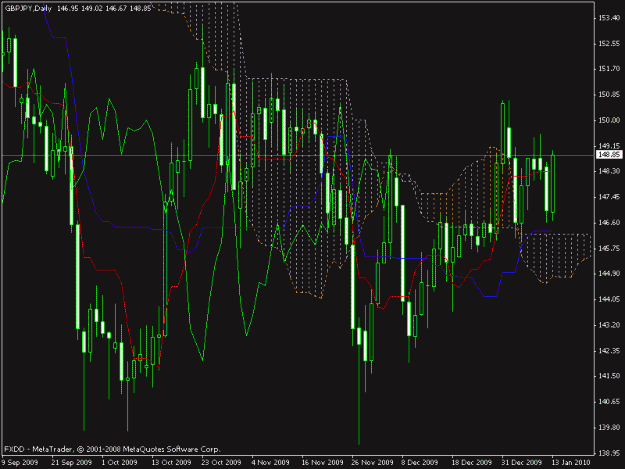Click the 144.05 price axis label
This screenshot has height=469, width=625.
[609, 299]
